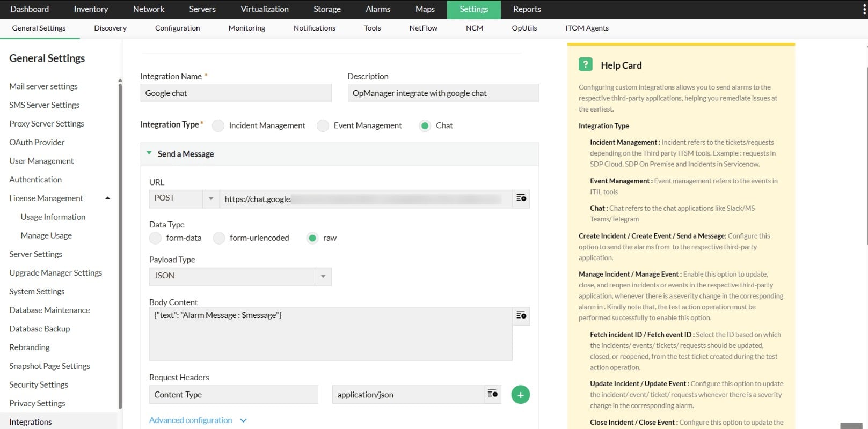Open the Monitoring sub-tab

(246, 28)
